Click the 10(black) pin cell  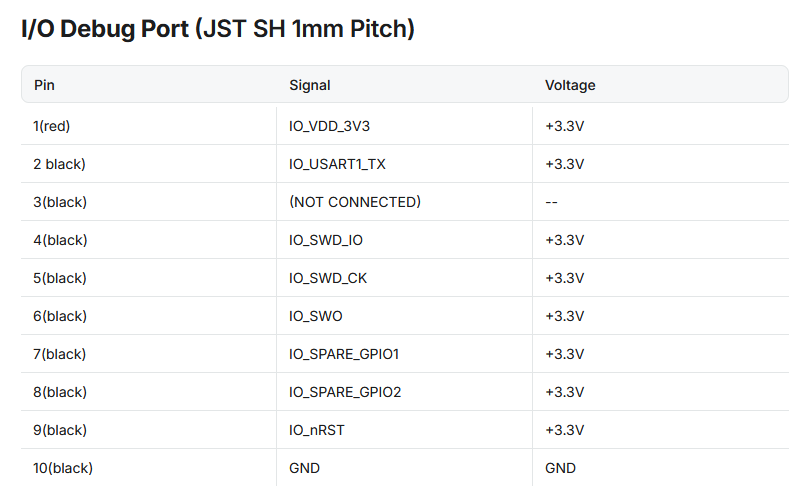[63, 468]
